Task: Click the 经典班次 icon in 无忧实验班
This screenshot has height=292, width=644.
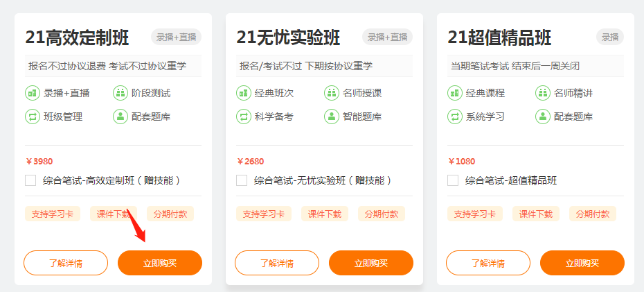Action: tap(244, 93)
